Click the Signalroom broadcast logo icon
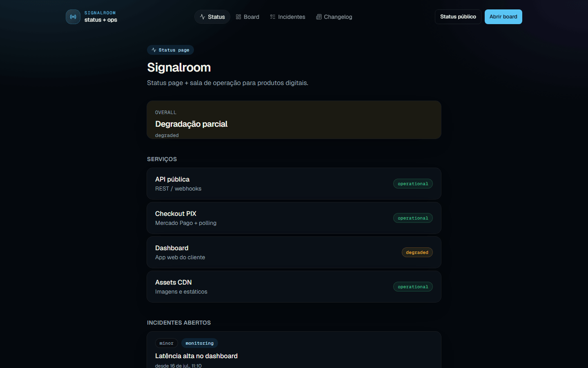The height and width of the screenshot is (368, 588). coord(73,17)
